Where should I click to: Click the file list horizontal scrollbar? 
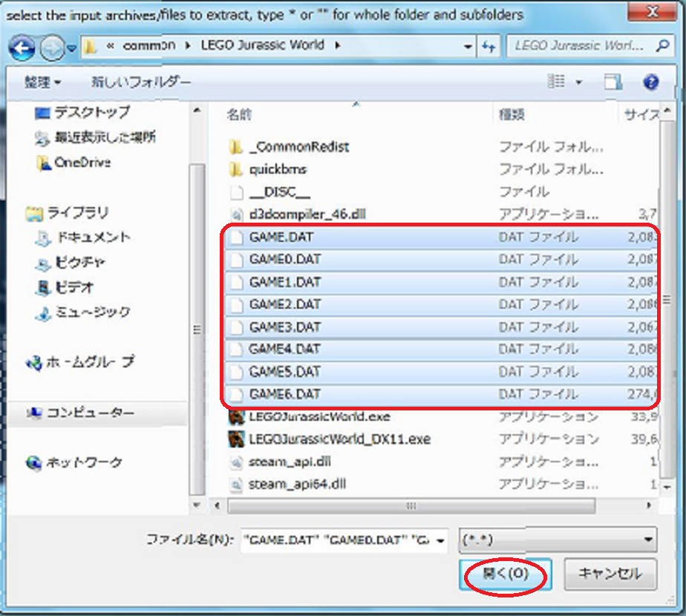pyautogui.click(x=411, y=506)
